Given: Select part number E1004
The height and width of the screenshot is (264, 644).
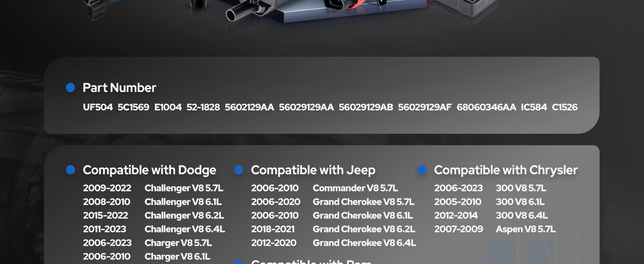Looking at the screenshot, I should point(168,107).
